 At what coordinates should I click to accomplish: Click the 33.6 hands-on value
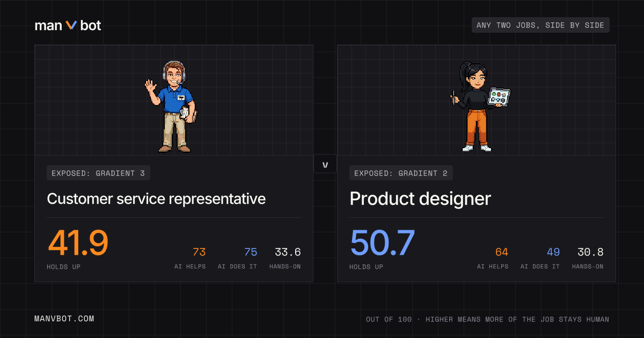[x=288, y=252]
